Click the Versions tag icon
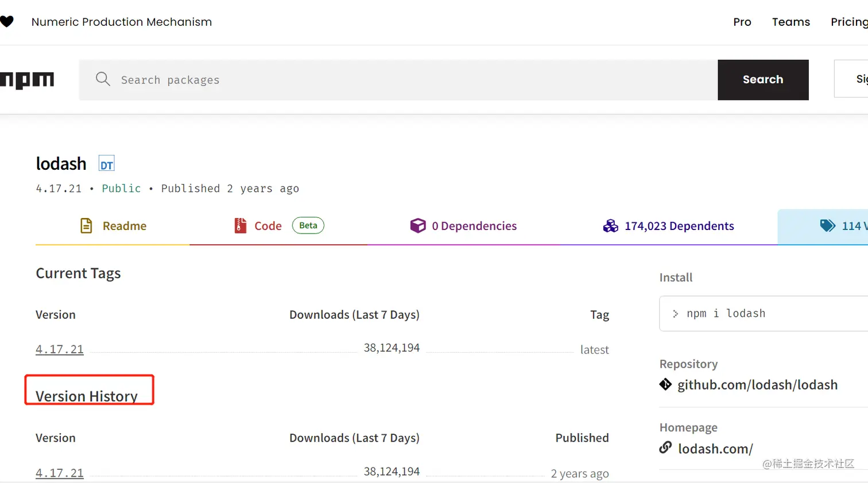868x483 pixels. click(827, 225)
